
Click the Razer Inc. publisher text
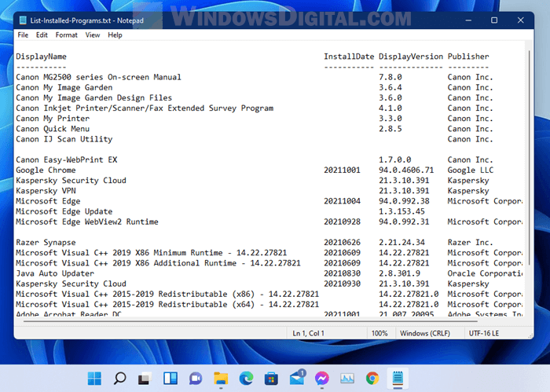[471, 242]
